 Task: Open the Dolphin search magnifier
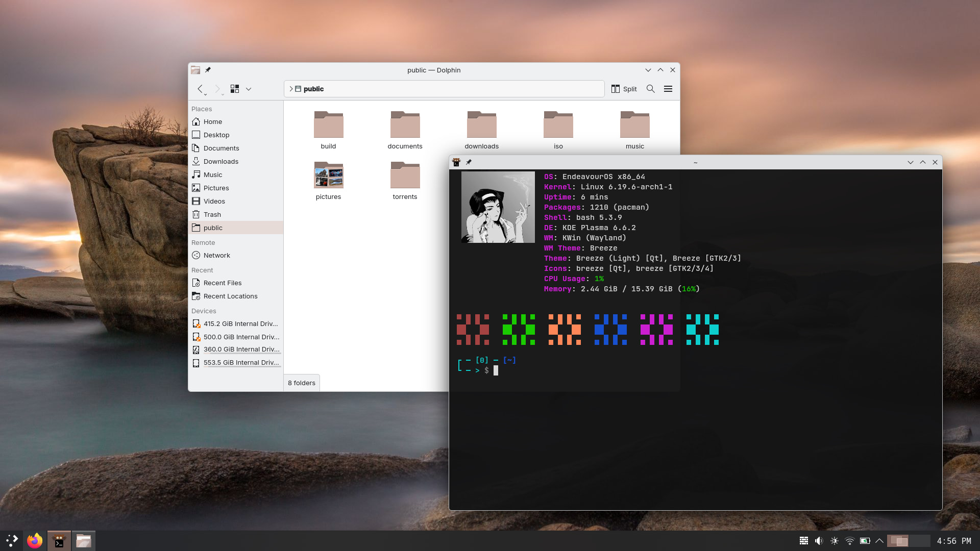(x=650, y=89)
